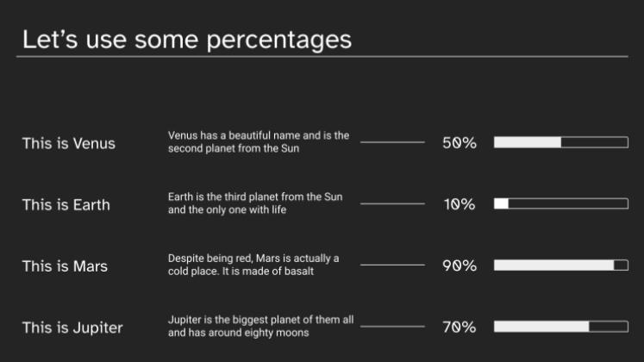Screen dimensions: 644x362
Task: Click the Mars 90% progress bar
Action: (560, 265)
